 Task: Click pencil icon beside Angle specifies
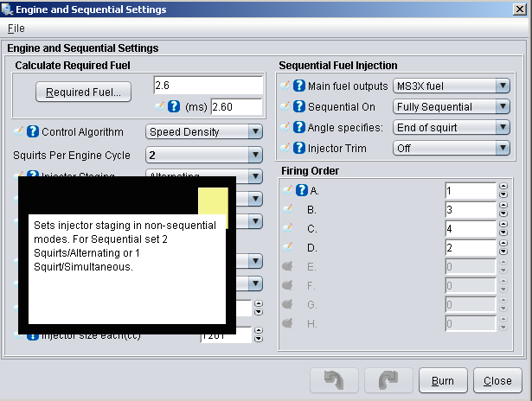285,126
